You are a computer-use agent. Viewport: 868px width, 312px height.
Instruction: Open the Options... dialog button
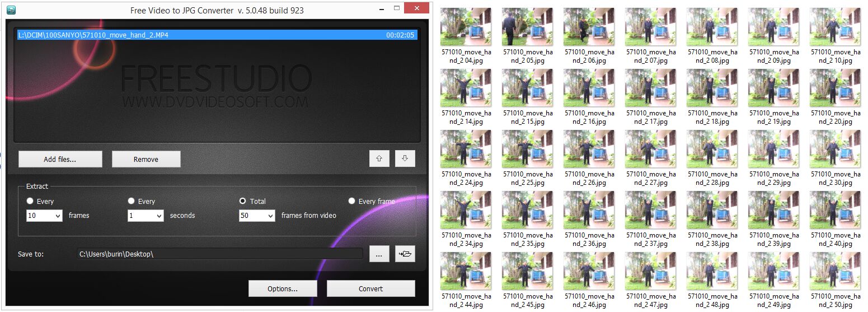[x=283, y=288]
